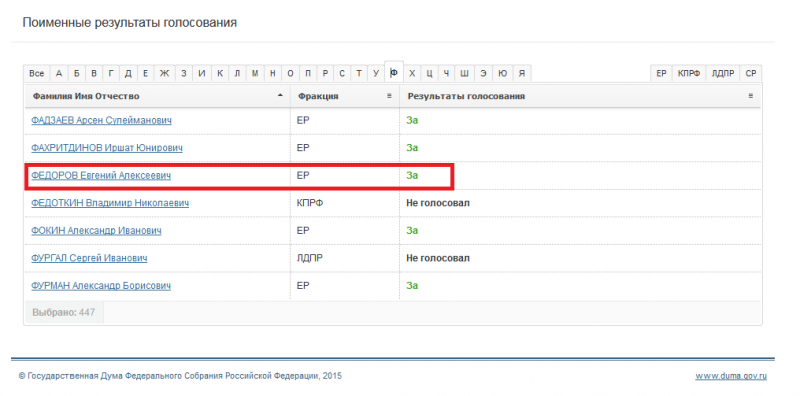This screenshot has height=396, width=800.
Task: Show only the СР faction
Action: tap(751, 73)
